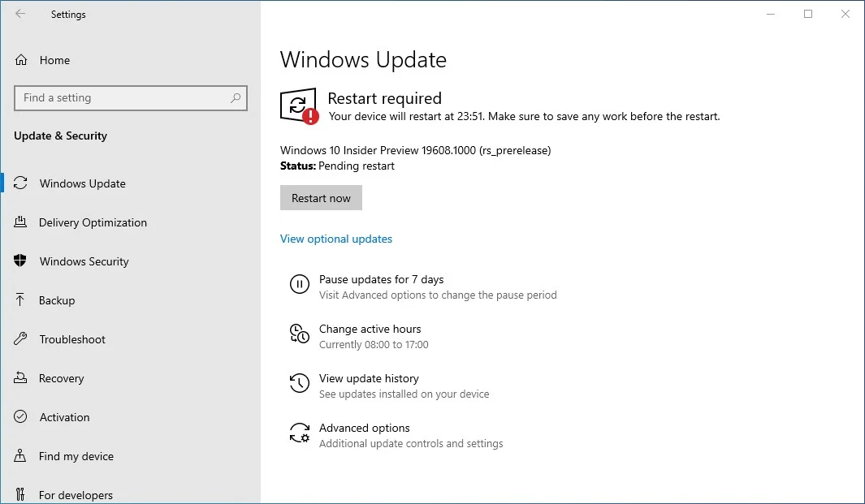Image resolution: width=865 pixels, height=504 pixels.
Task: Click the Troubleshoot wrench icon
Action: point(20,338)
